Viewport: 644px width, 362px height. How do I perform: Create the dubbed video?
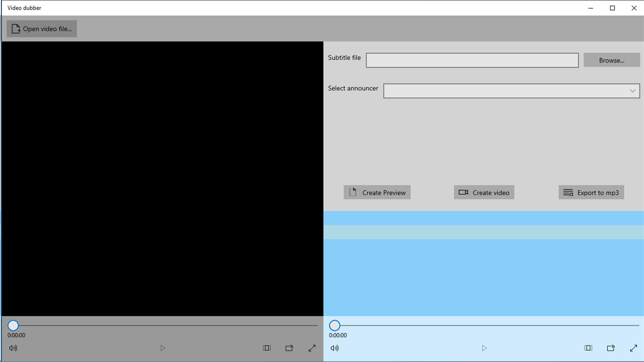[484, 192]
